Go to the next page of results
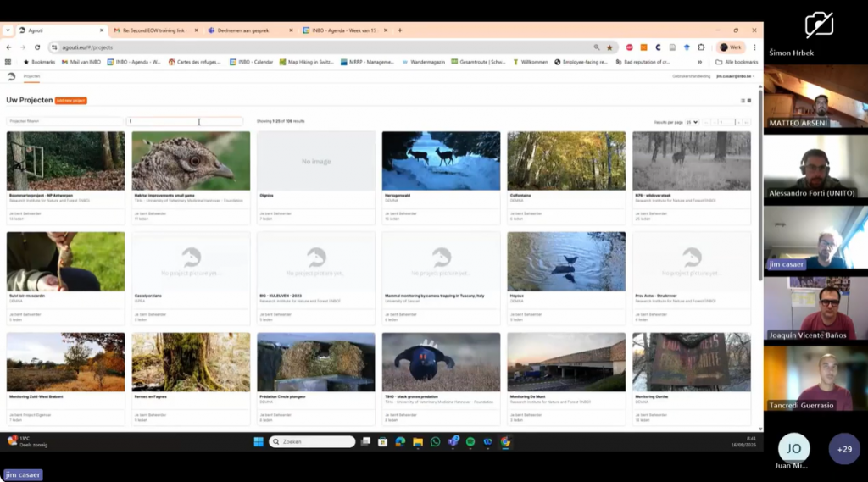The image size is (868, 482). point(739,122)
